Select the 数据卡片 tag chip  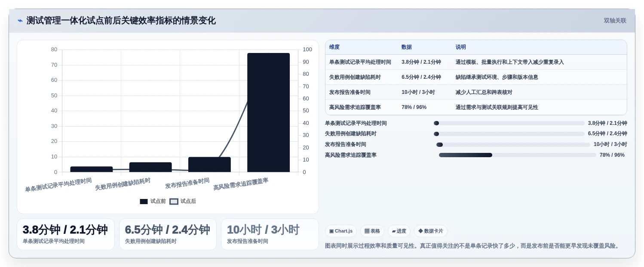point(430,231)
